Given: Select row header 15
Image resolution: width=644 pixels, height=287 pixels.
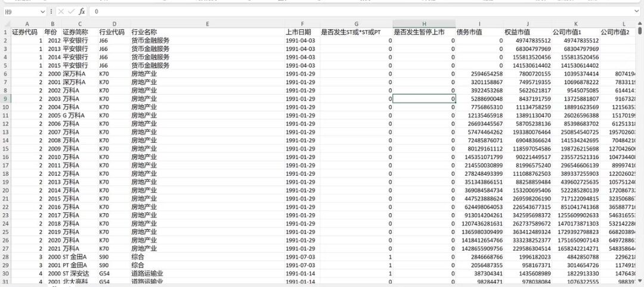Looking at the screenshot, I should click(5, 148).
